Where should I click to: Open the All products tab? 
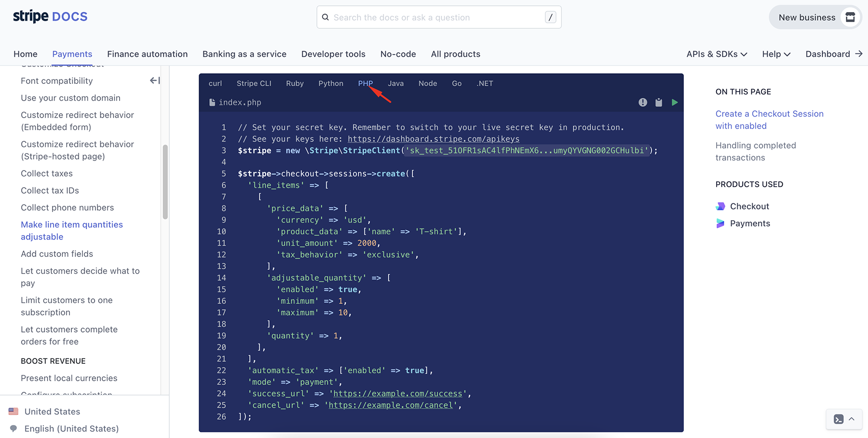pos(456,54)
